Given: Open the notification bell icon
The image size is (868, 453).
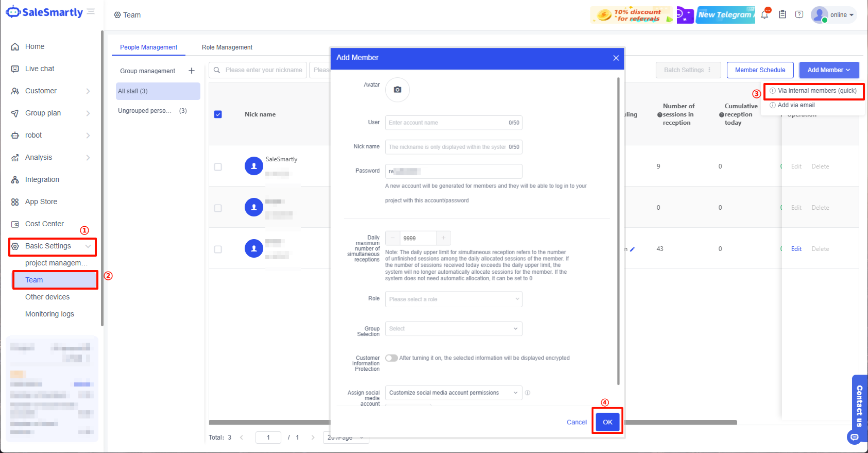Looking at the screenshot, I should [x=764, y=15].
